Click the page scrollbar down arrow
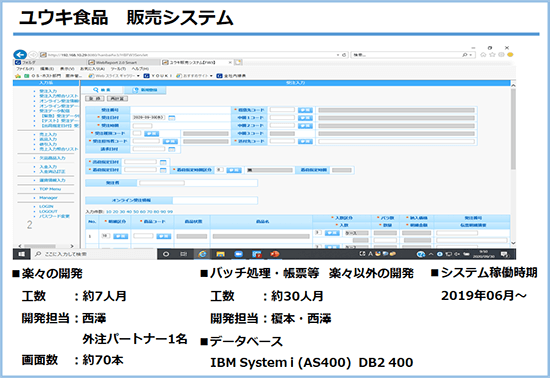The height and width of the screenshot is (378, 550). click(x=513, y=243)
